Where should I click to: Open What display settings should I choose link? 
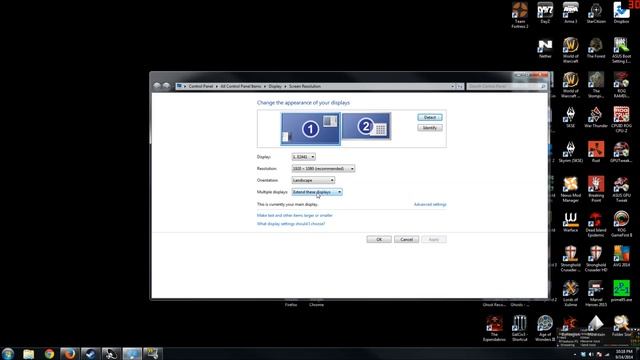[291, 224]
